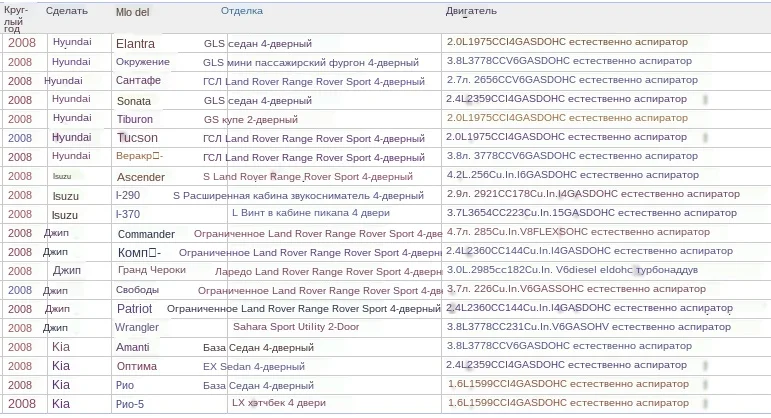Click L Винт в кабине пикапа trim

click(311, 213)
